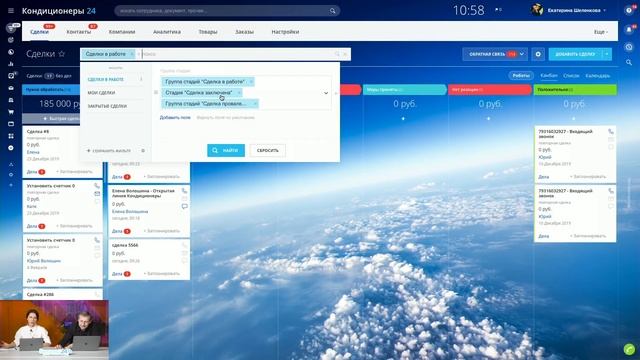Select the 'Сделки в работе' preset filter
This screenshot has height=360, width=640.
click(105, 79)
